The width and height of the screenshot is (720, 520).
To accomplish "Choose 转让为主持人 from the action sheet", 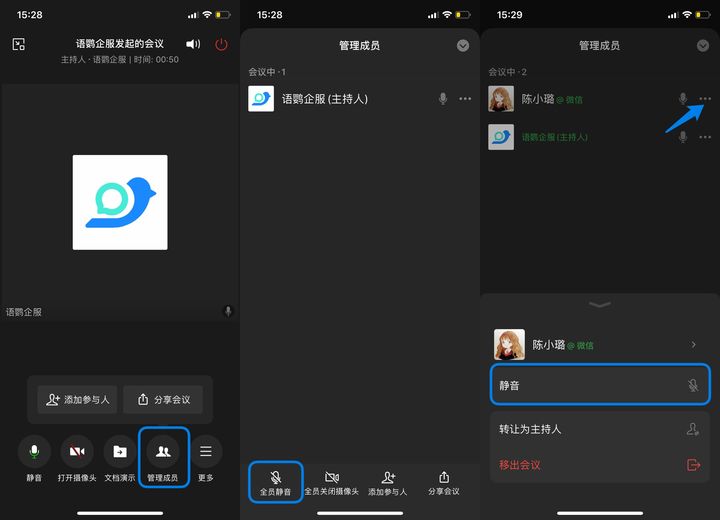I will (598, 429).
